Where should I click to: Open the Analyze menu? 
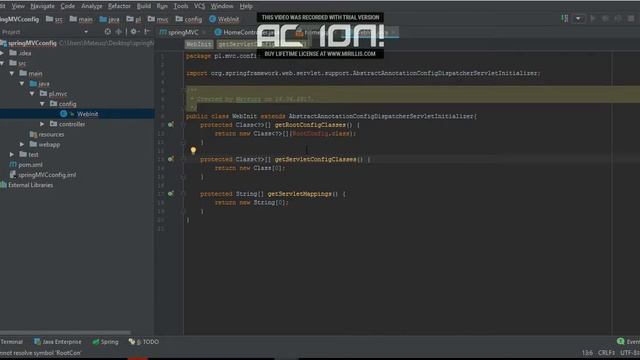(91, 6)
